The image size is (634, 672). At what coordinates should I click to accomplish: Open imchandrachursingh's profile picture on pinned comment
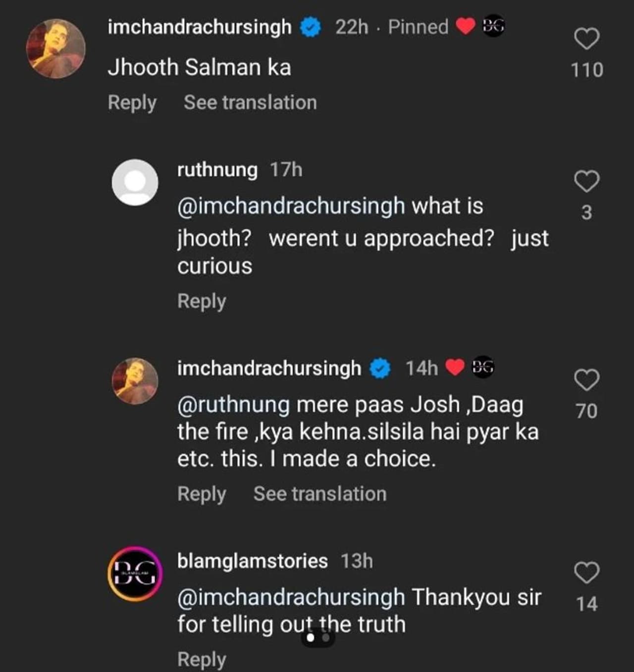tap(56, 49)
